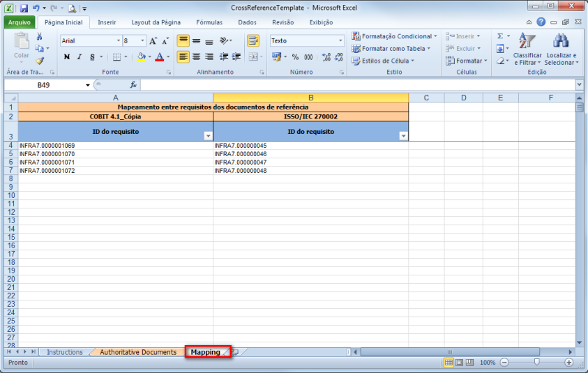The width and height of the screenshot is (588, 373).
Task: Open the column A filter dropdown
Action: click(x=208, y=136)
